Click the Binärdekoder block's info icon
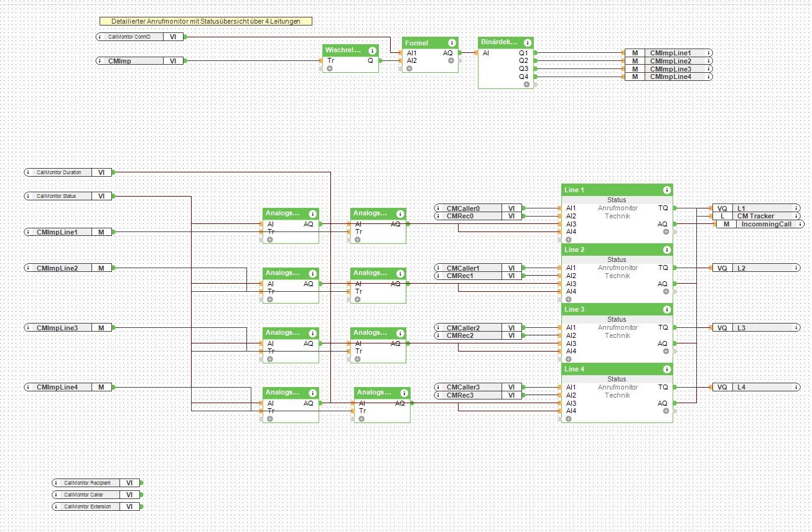812x532 pixels. (x=528, y=43)
